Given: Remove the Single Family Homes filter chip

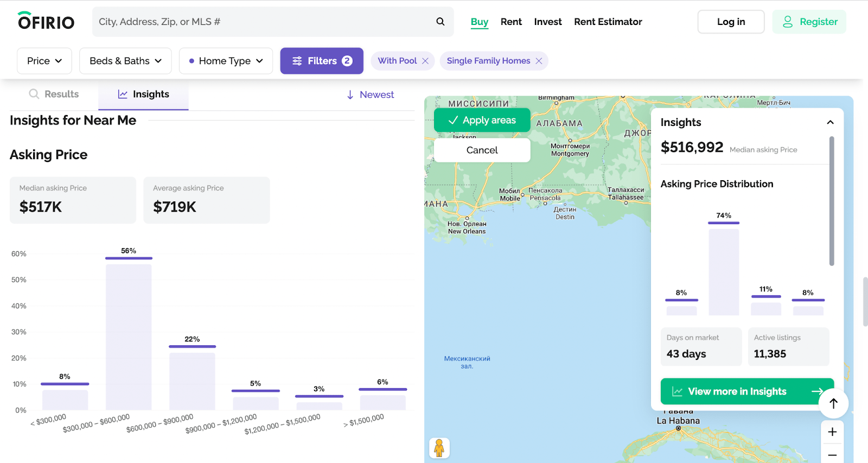Looking at the screenshot, I should coord(539,61).
